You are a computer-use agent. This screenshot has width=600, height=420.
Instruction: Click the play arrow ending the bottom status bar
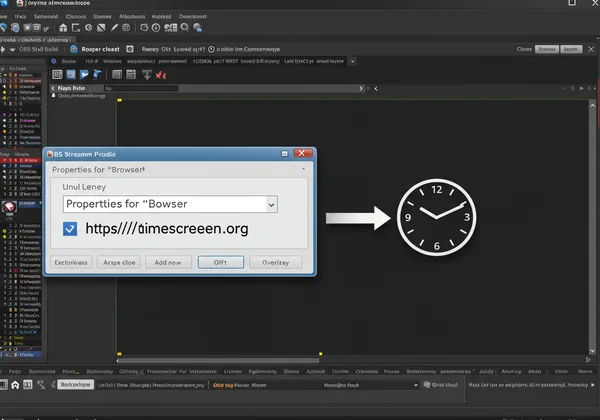[593, 385]
